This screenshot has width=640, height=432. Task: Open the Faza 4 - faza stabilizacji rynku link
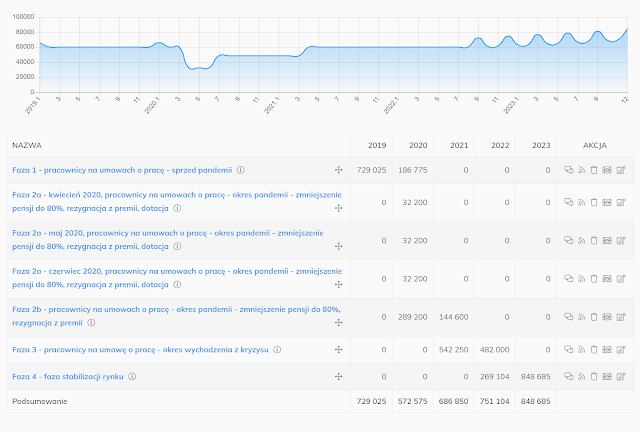68,376
